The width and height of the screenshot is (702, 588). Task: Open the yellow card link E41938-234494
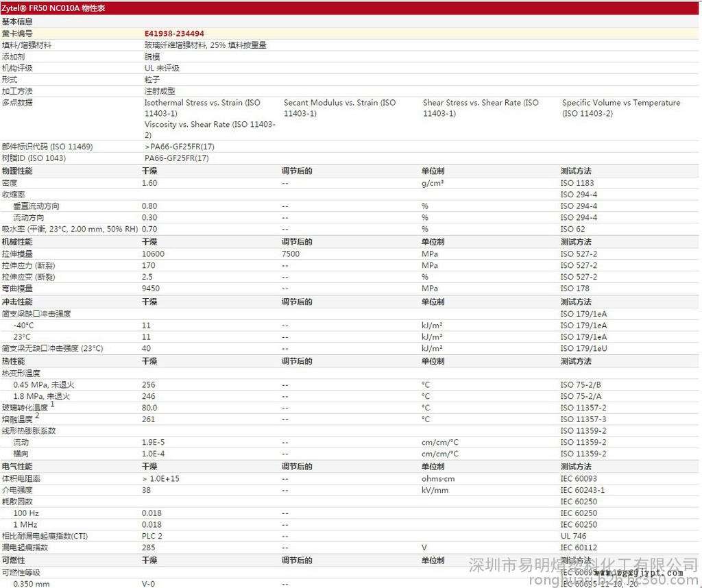pos(173,33)
